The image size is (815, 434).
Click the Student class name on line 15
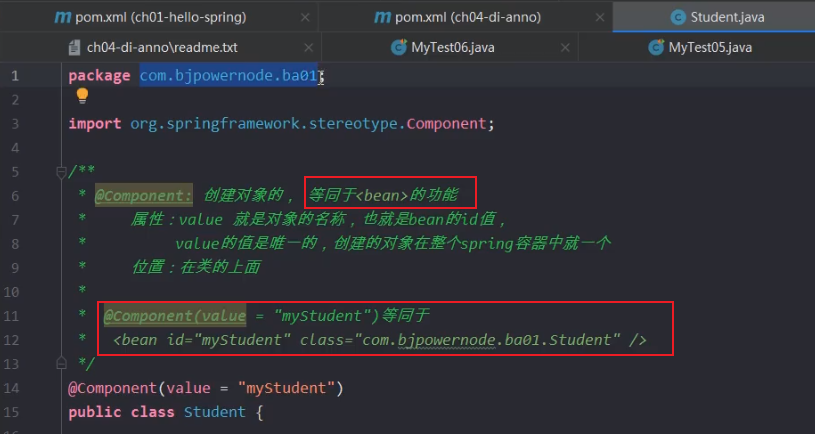click(x=215, y=412)
